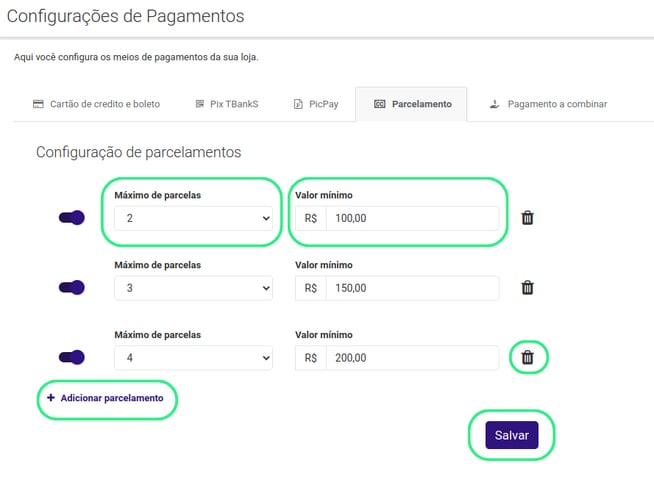The image size is (654, 477).
Task: Click the Adicionar parcelamento link
Action: [111, 398]
